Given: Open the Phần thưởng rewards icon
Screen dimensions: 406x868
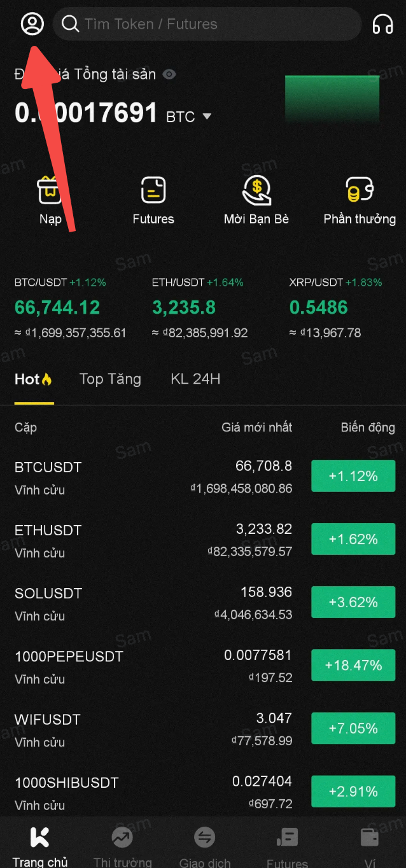Looking at the screenshot, I should [359, 191].
